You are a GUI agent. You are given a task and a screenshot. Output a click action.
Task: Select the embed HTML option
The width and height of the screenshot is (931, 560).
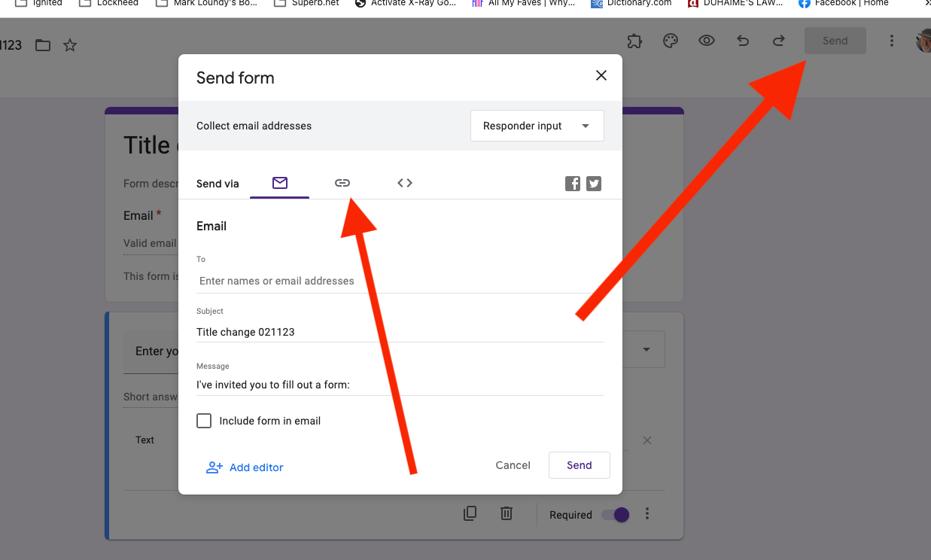[x=404, y=183]
